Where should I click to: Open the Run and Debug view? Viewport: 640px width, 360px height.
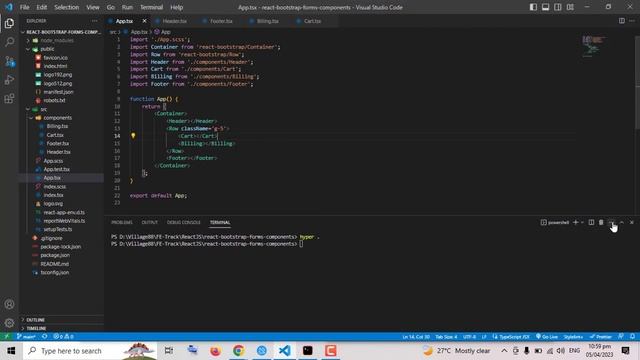[x=9, y=80]
